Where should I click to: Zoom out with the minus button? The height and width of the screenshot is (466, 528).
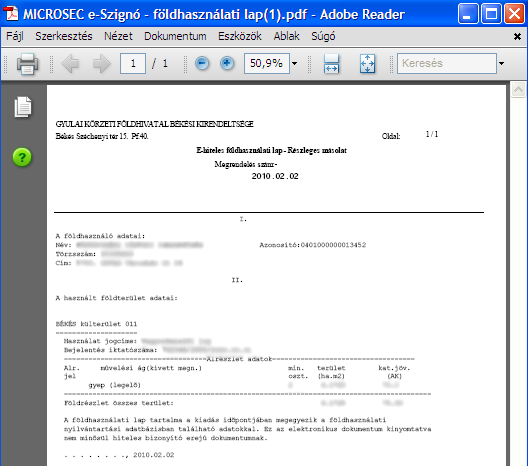202,63
